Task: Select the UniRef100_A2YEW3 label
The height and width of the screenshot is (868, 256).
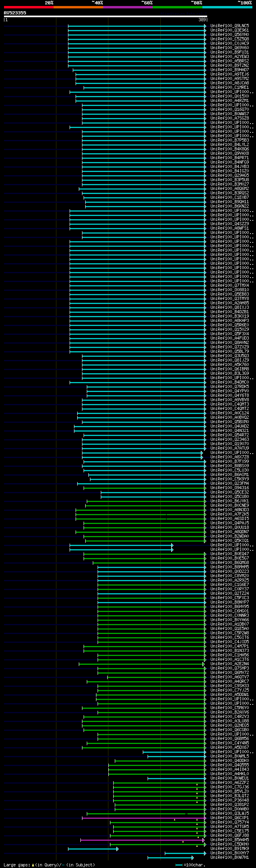Action: pyautogui.click(x=230, y=57)
